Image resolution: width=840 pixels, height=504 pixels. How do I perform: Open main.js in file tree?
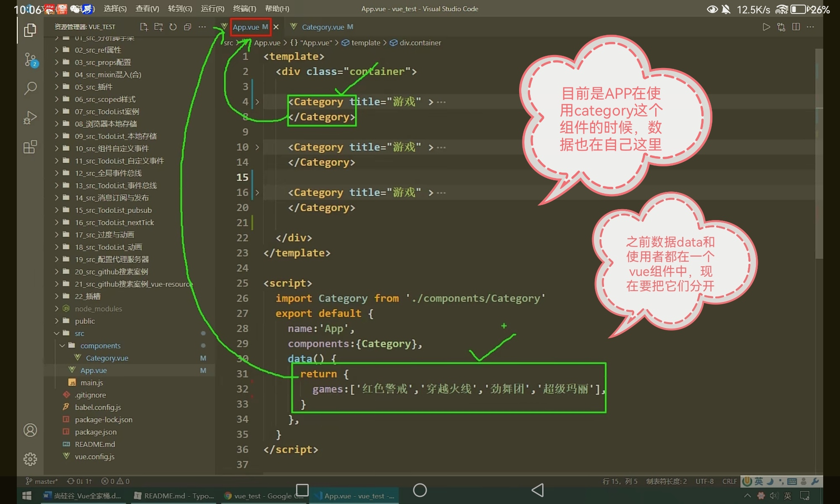[x=92, y=383]
